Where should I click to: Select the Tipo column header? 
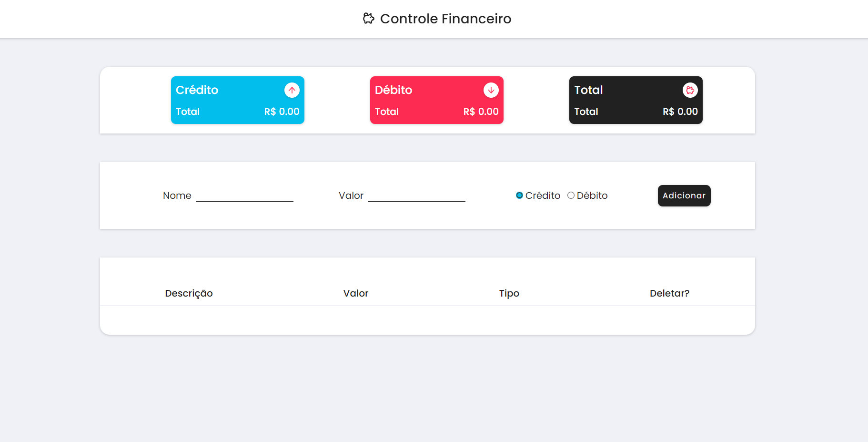pyautogui.click(x=509, y=293)
